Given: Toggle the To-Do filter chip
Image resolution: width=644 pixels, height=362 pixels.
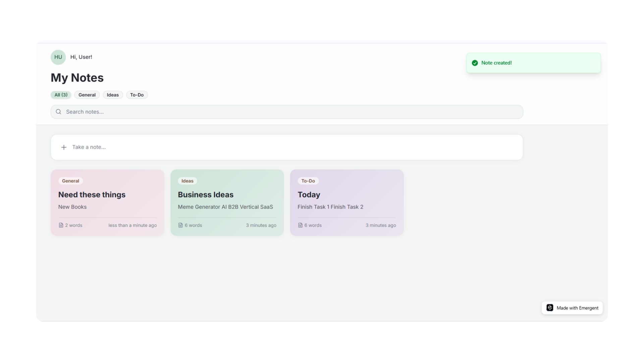Looking at the screenshot, I should [x=137, y=95].
